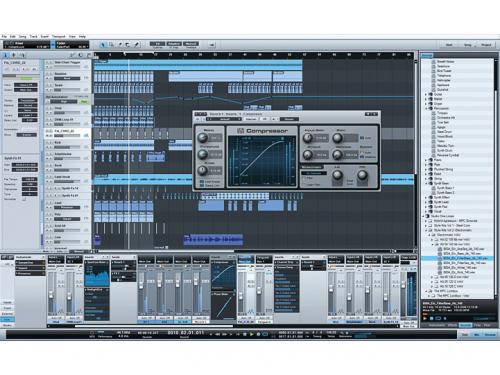Open the Quantize value dropdown in toolbar
This screenshot has height=375, width=500.
click(157, 44)
